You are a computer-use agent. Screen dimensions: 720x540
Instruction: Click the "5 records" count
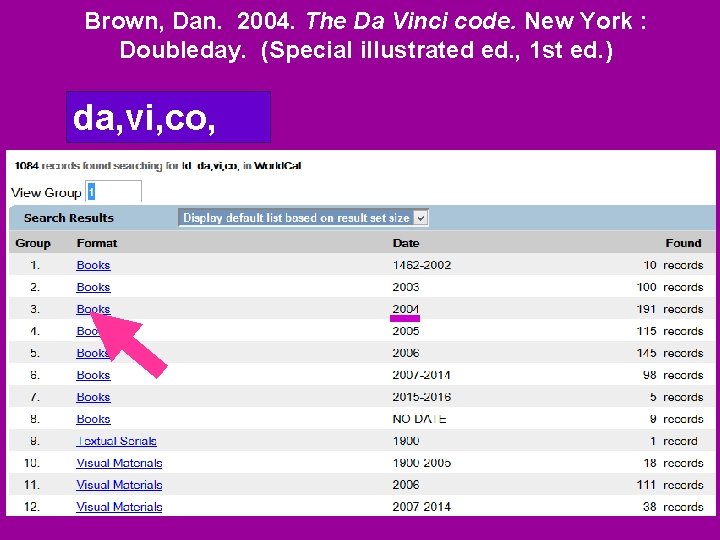pyautogui.click(x=676, y=397)
